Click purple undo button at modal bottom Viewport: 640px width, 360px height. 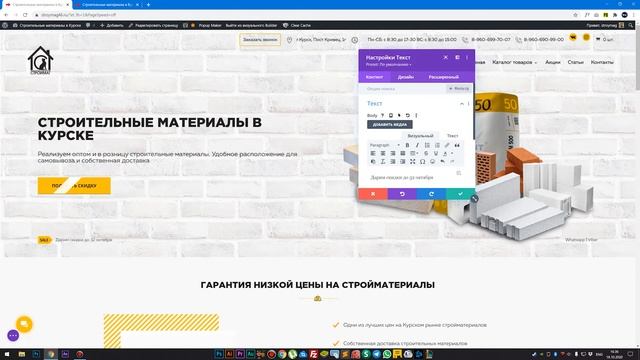tap(402, 194)
